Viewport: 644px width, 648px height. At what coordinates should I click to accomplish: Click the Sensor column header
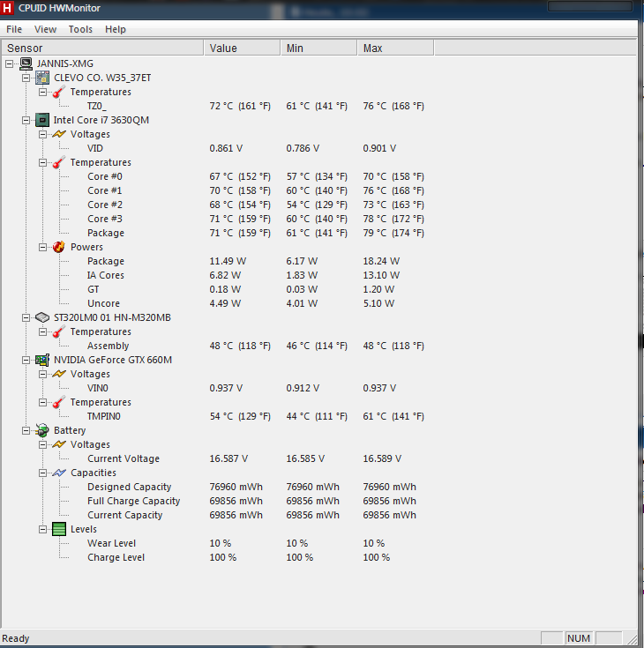[102, 48]
